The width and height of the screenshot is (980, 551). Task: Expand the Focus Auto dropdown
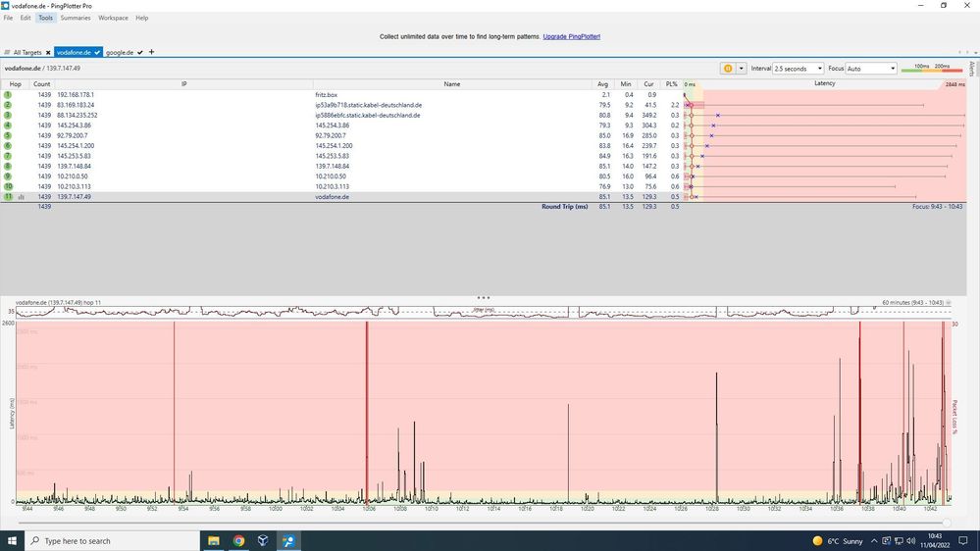tap(871, 68)
